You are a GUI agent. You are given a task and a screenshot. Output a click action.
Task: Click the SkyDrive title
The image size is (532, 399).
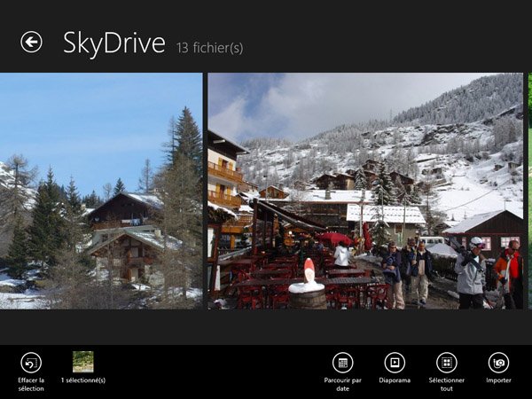[114, 43]
